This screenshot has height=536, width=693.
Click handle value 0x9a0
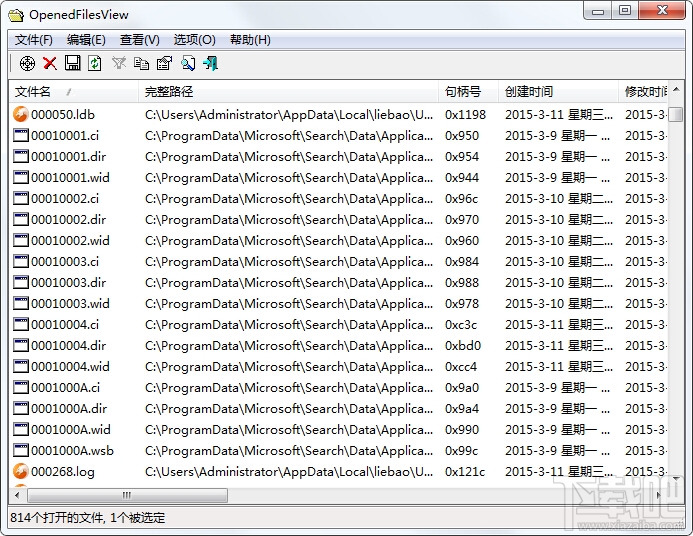tap(462, 387)
